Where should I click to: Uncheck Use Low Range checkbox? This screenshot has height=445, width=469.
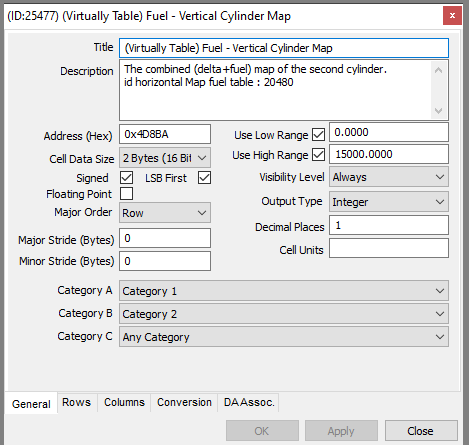(x=319, y=135)
